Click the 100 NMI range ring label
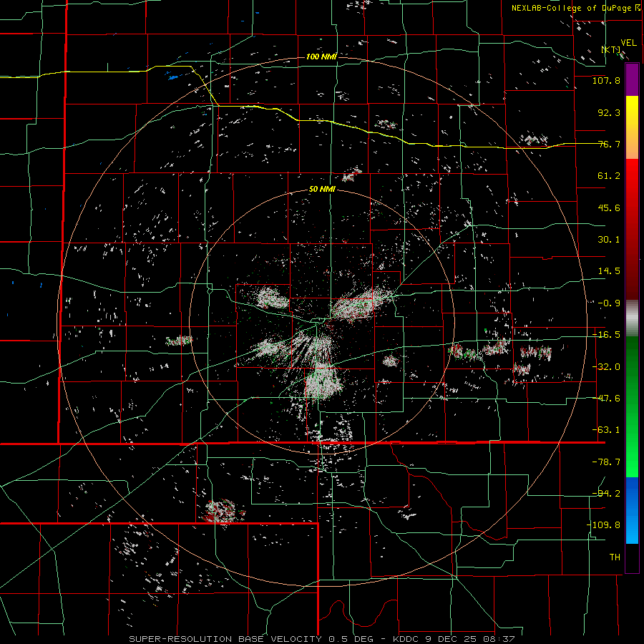 [321, 57]
